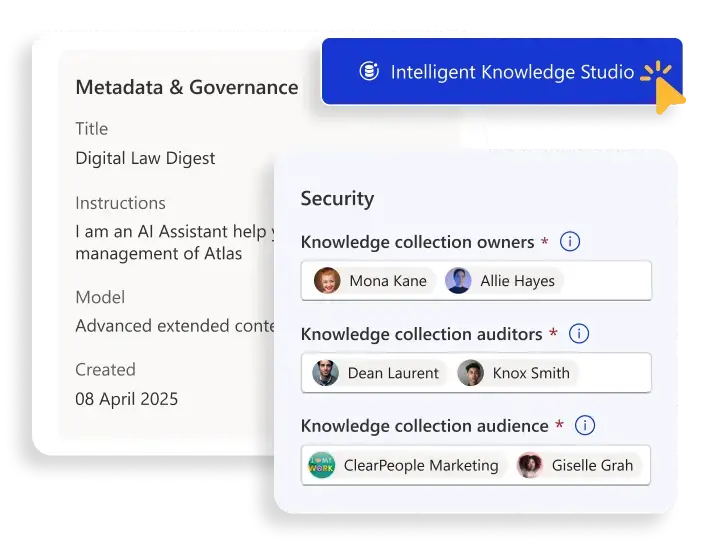Open info icon for Knowledge collection auditors
The image size is (708, 545).
(x=578, y=334)
